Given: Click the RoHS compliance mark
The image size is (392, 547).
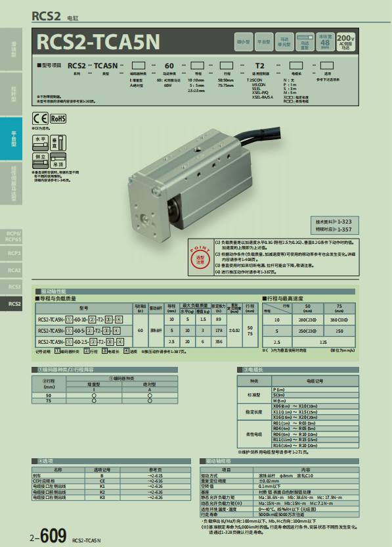Looking at the screenshot, I should coord(58,118).
